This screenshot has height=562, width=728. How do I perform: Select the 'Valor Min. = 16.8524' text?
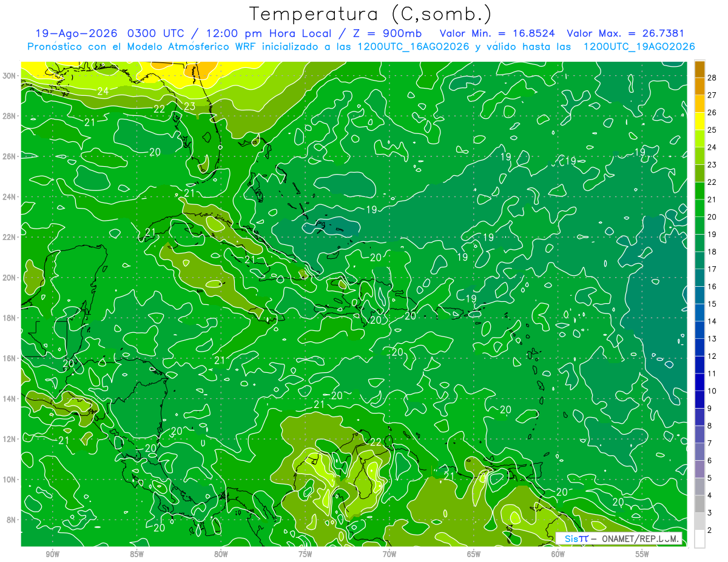497,33
